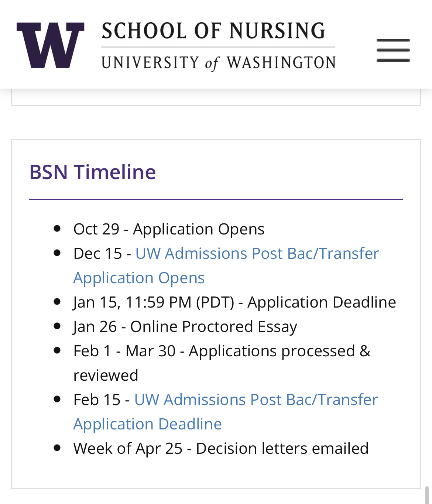This screenshot has height=504, width=432.
Task: Click the word 'reviewed' in the timeline
Action: 106,376
